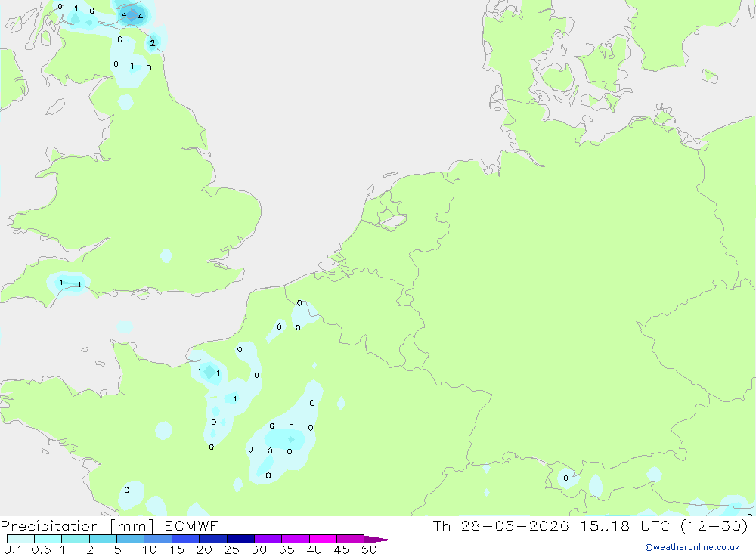Choose the 15–20 mm royal blue legend block
The height and width of the screenshot is (554, 756).
tap(185, 539)
